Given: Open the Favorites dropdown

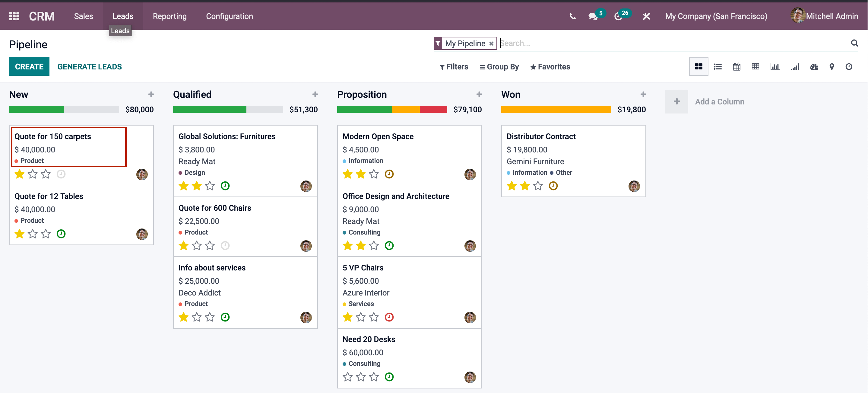Looking at the screenshot, I should [x=550, y=67].
